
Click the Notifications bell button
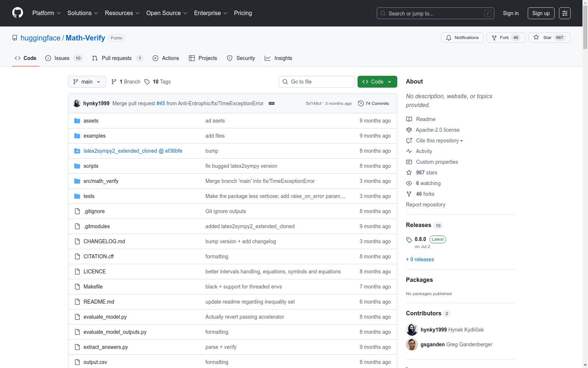(x=462, y=38)
